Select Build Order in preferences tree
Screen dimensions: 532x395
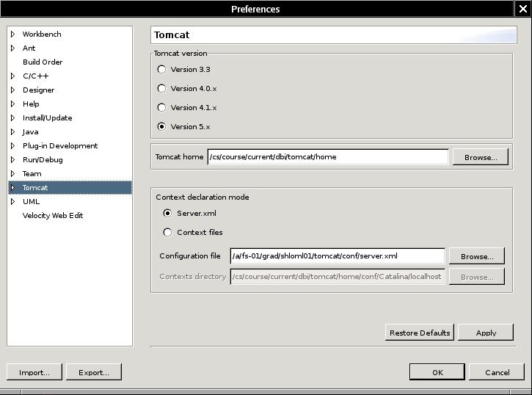(x=43, y=62)
